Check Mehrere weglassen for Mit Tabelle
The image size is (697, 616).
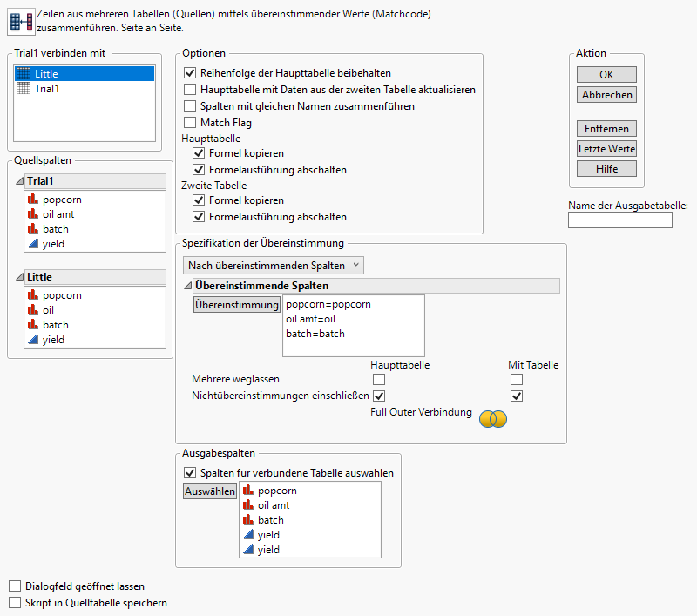517,380
